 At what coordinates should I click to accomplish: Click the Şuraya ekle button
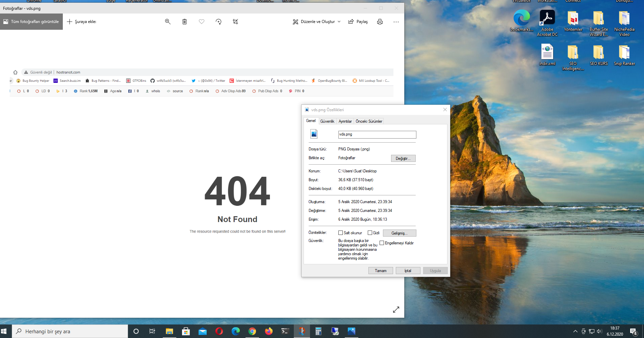point(82,22)
